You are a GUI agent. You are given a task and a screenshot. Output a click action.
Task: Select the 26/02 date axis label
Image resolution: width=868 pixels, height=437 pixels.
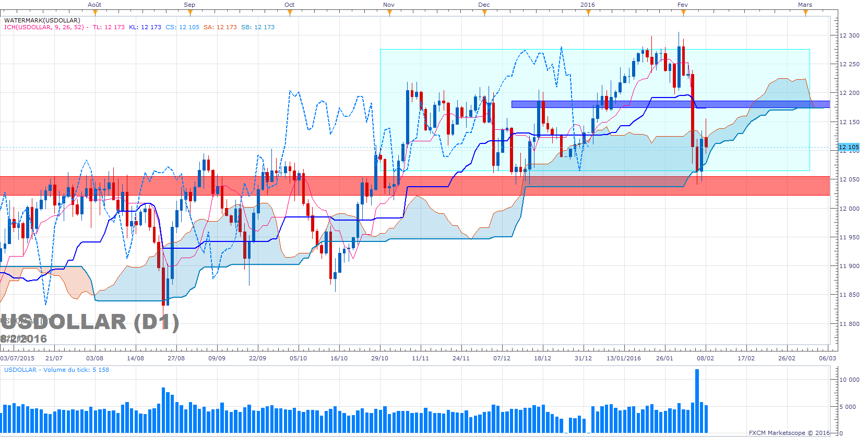tap(787, 358)
